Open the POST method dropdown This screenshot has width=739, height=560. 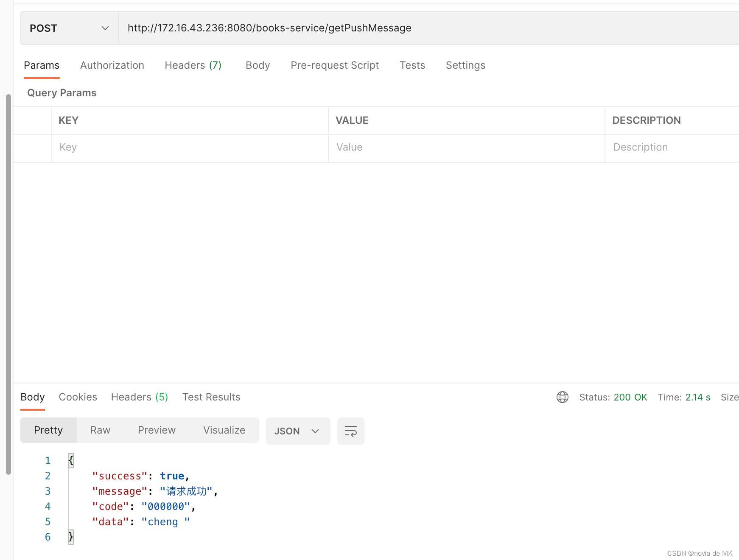pyautogui.click(x=69, y=28)
